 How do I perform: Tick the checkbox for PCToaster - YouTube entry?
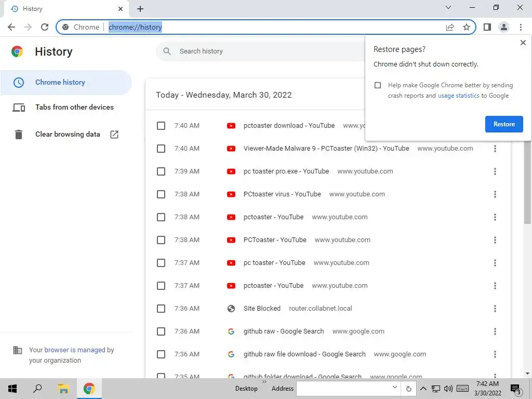[161, 240]
